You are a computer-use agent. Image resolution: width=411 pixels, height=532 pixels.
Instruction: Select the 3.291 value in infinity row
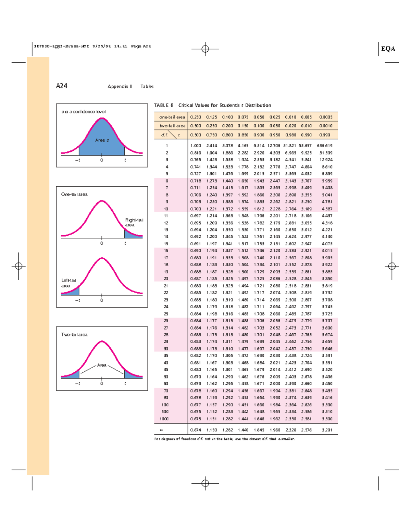327,430
